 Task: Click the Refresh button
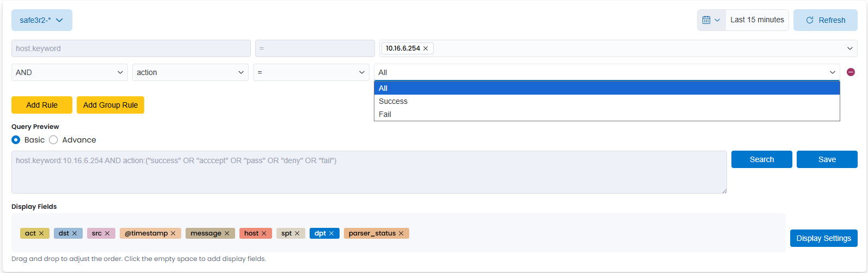pyautogui.click(x=826, y=20)
